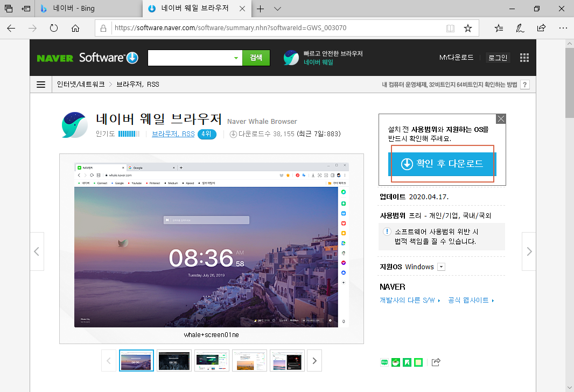Image resolution: width=574 pixels, height=392 pixels.
Task: Open the hamburger category menu
Action: point(41,85)
